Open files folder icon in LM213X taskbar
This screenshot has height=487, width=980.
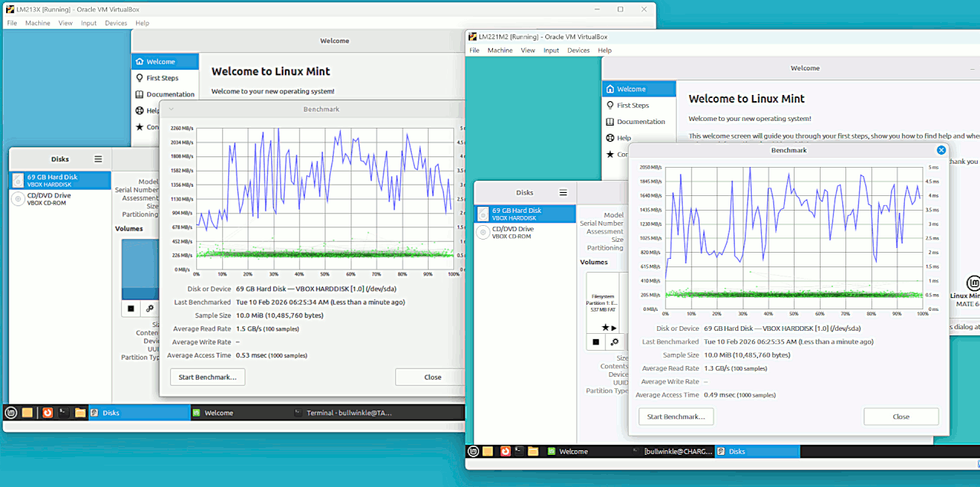point(80,413)
